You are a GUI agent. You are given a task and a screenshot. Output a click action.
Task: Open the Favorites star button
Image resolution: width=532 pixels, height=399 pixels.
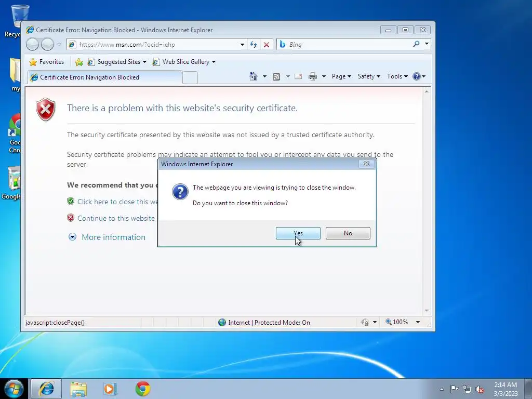46,62
